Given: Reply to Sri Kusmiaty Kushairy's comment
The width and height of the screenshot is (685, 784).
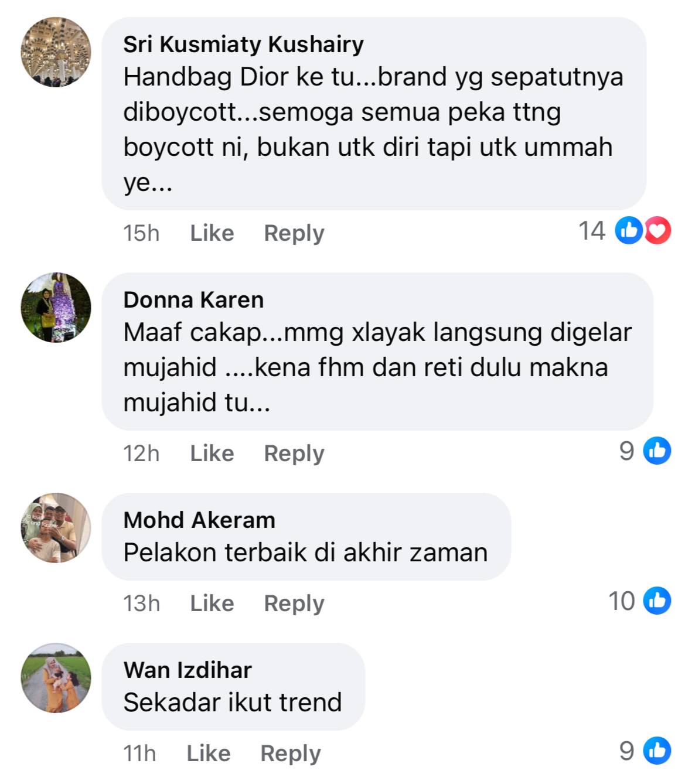Looking at the screenshot, I should point(294,233).
